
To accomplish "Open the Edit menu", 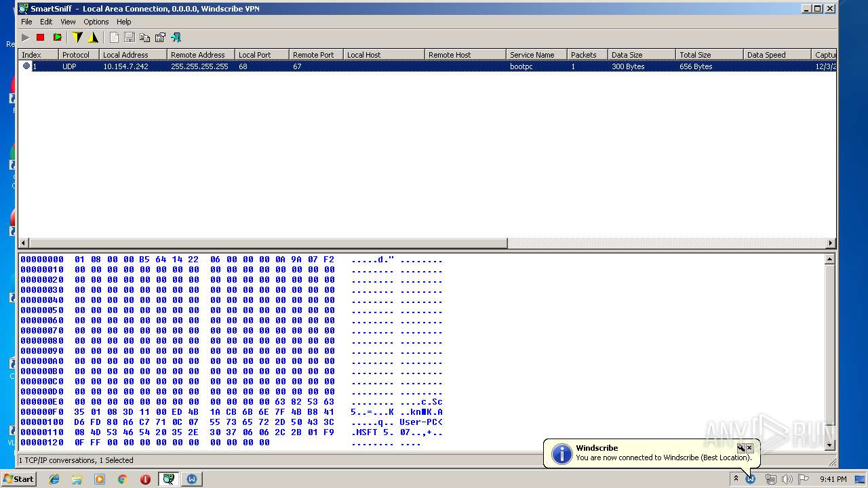I will click(x=46, y=22).
